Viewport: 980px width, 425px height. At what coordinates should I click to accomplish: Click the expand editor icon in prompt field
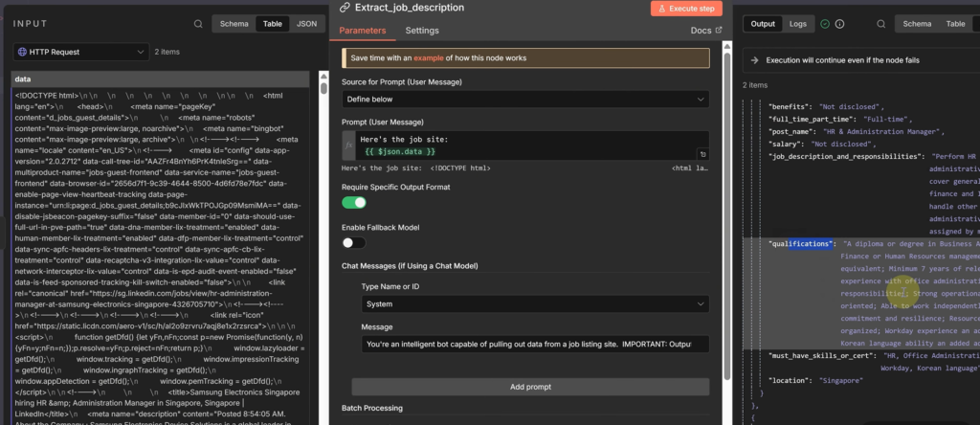[x=702, y=153]
